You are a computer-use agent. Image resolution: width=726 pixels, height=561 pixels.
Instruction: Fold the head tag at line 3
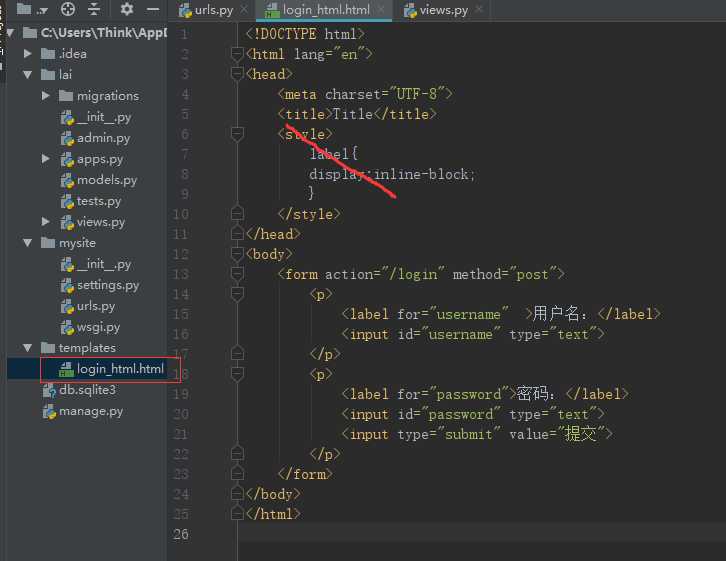237,74
